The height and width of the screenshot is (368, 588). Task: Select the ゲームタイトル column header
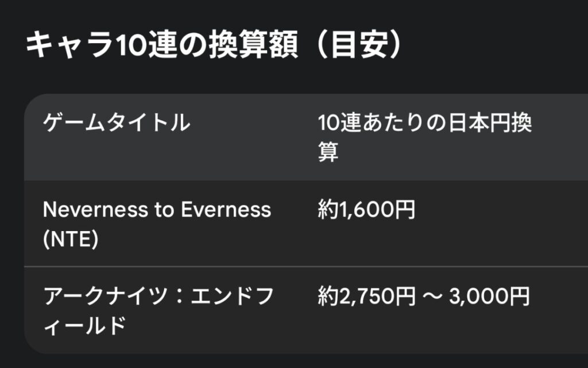coord(117,122)
